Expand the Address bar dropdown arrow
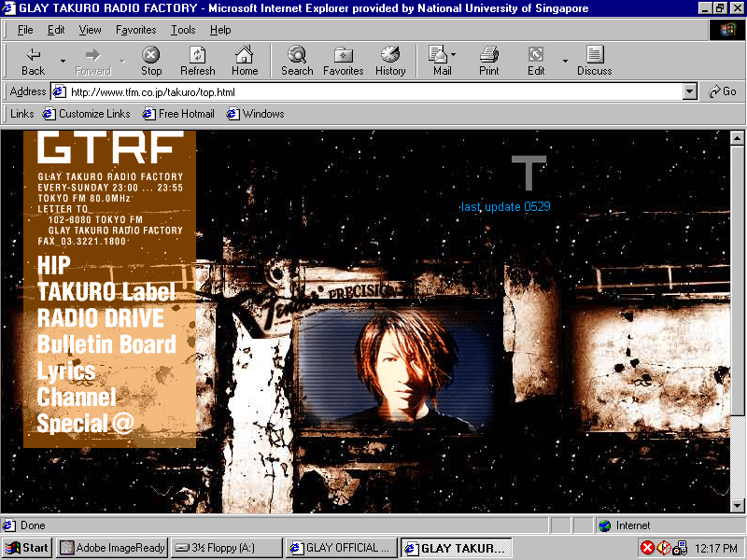 [690, 91]
